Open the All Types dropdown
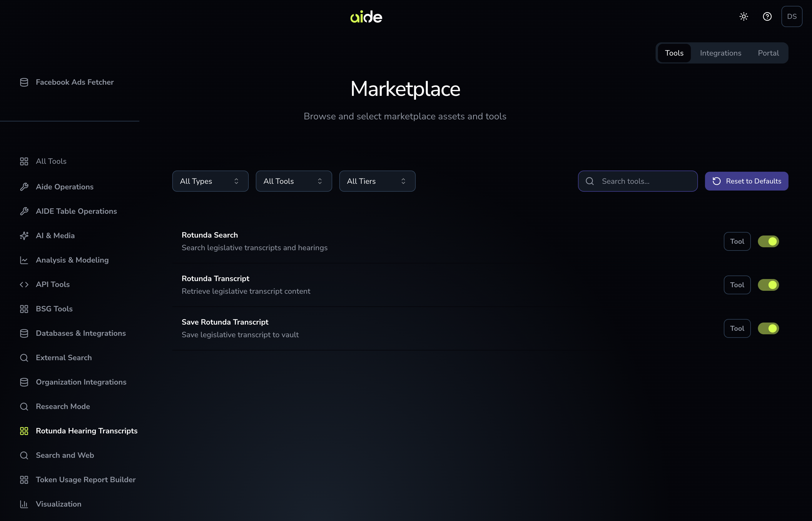The image size is (812, 521). (x=210, y=181)
